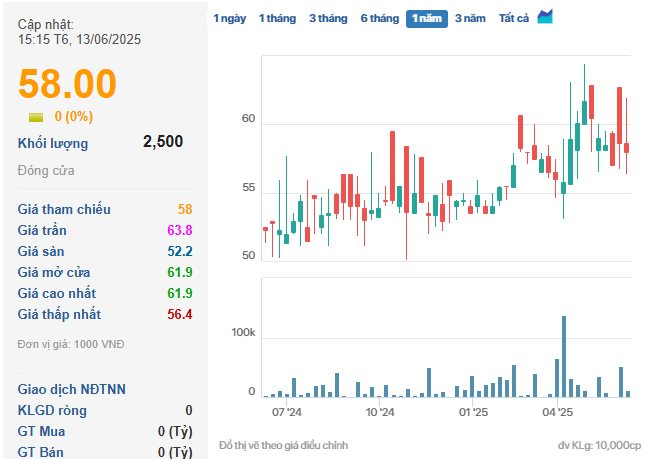The width and height of the screenshot is (667, 459).
Task: Click the yellow unchanged-price indicator bar
Action: coord(35,117)
